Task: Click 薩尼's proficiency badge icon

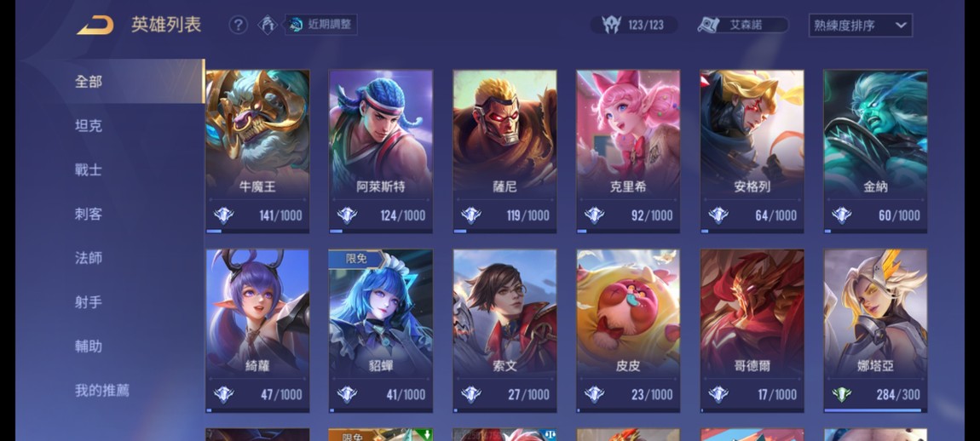Action: tap(470, 215)
